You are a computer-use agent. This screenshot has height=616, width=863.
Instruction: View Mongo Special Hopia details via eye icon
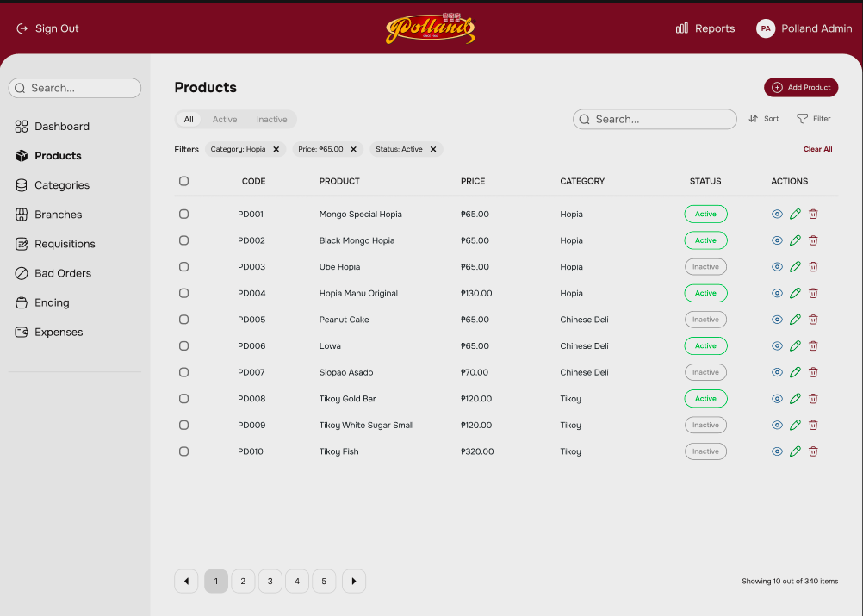[x=777, y=215]
